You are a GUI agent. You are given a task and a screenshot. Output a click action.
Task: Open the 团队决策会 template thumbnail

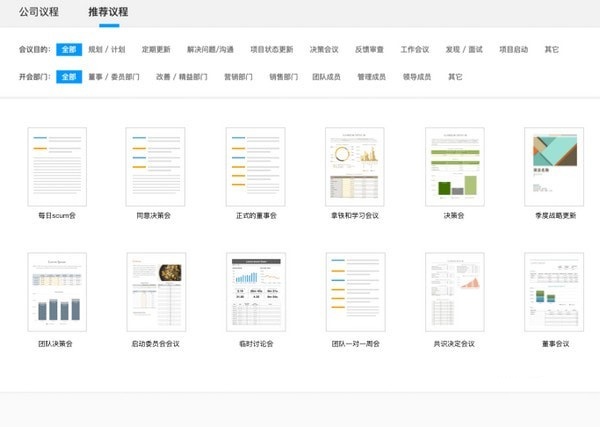click(x=57, y=292)
